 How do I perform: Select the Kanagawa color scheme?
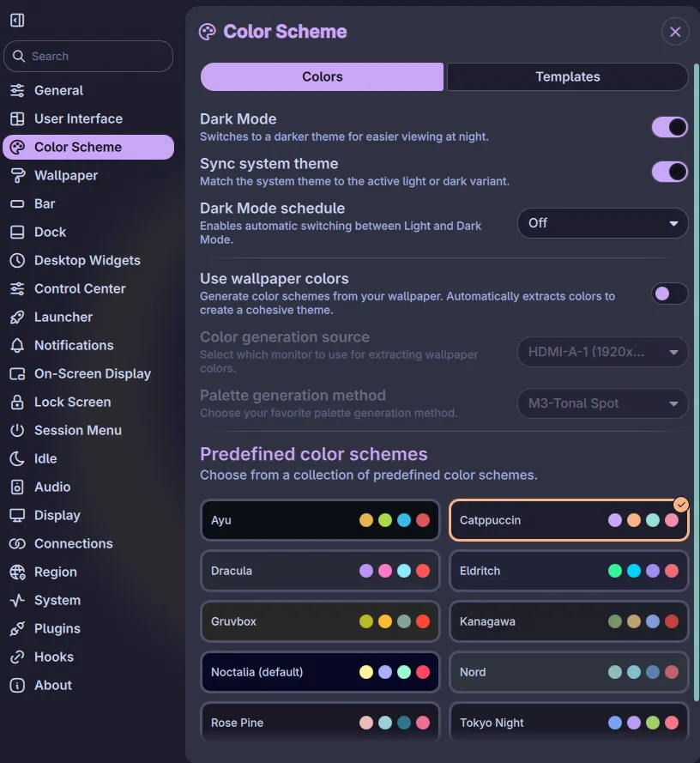(569, 621)
